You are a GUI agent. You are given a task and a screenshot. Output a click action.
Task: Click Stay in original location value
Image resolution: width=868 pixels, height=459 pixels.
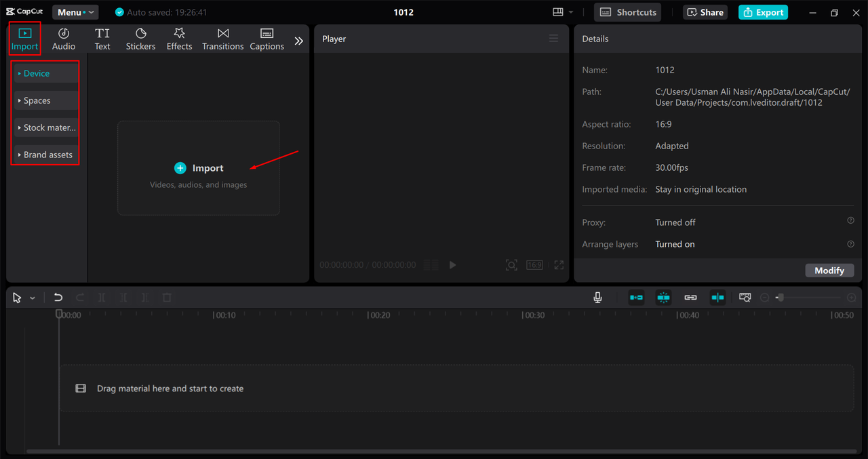point(701,189)
